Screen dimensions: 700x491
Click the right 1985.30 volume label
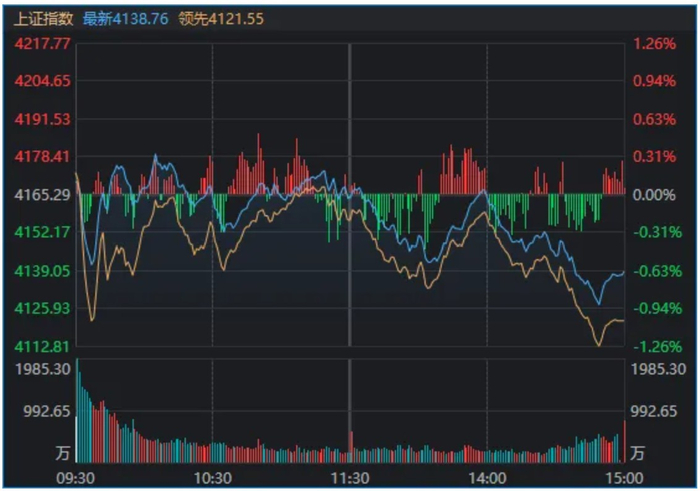(x=658, y=369)
